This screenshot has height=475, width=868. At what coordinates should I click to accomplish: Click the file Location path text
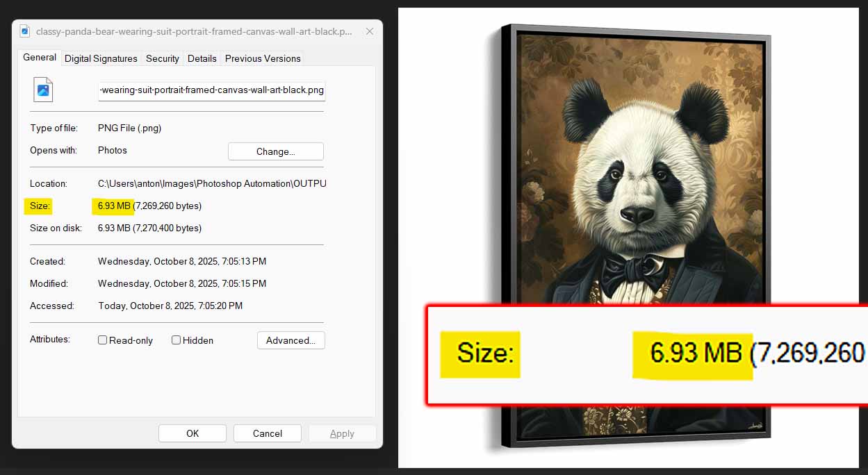tap(211, 183)
